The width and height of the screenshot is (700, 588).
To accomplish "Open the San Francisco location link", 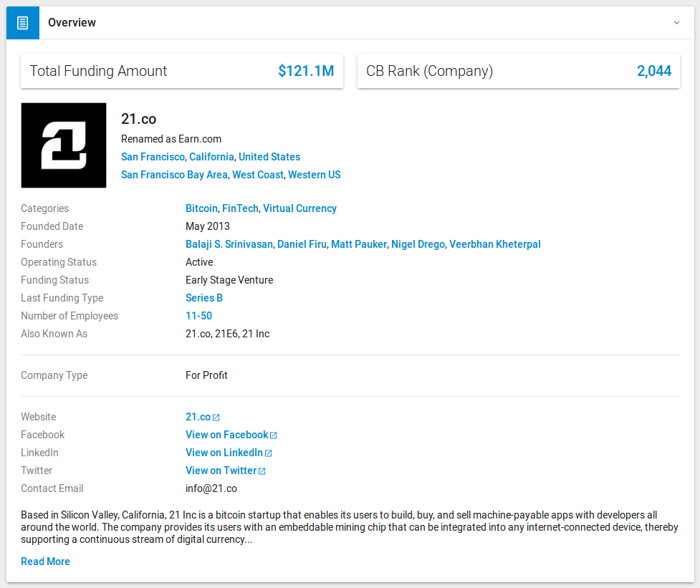I will (153, 157).
